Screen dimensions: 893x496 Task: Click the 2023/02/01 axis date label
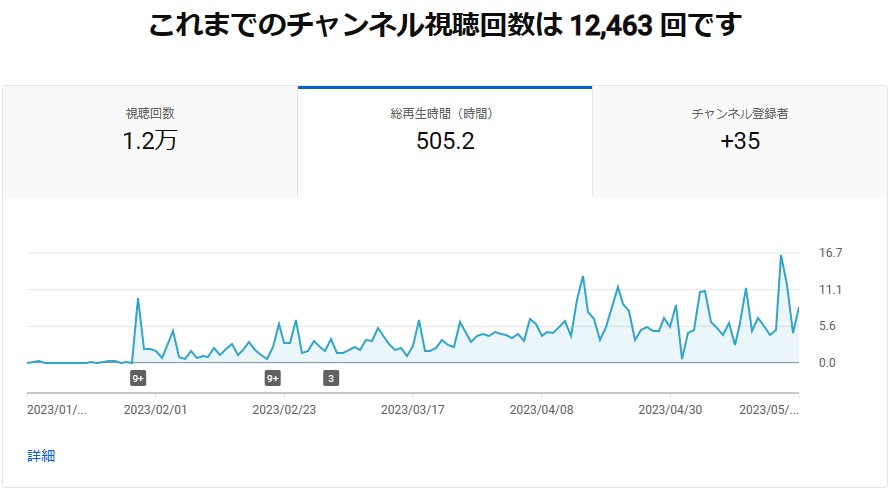155,410
